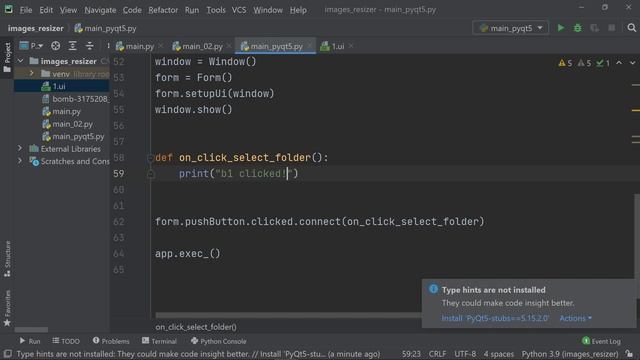Open the VCS menu
This screenshot has height=360, width=640.
[x=239, y=10]
